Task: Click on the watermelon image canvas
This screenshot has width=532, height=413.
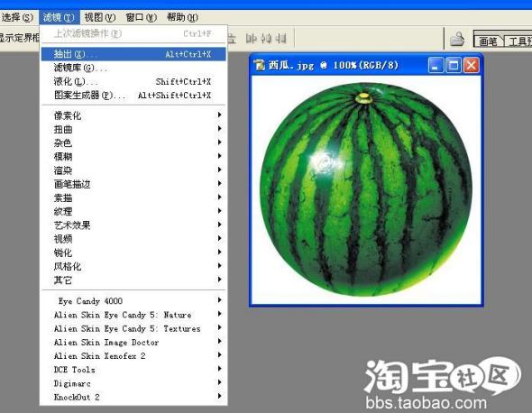Action: coord(366,189)
